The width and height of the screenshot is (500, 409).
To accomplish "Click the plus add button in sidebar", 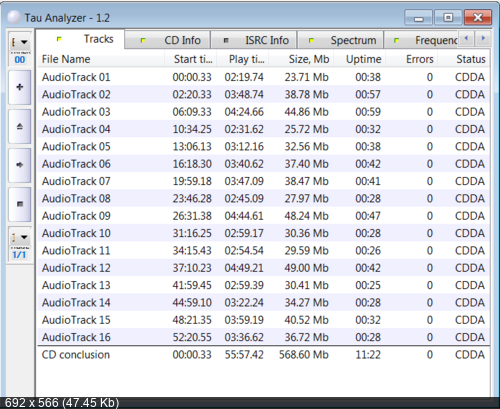I will [x=20, y=87].
